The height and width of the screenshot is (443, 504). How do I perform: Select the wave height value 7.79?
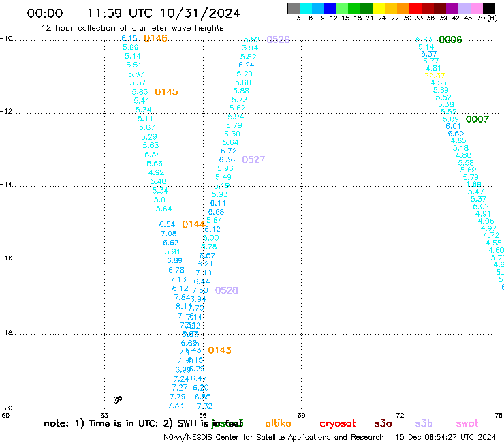[x=178, y=397]
